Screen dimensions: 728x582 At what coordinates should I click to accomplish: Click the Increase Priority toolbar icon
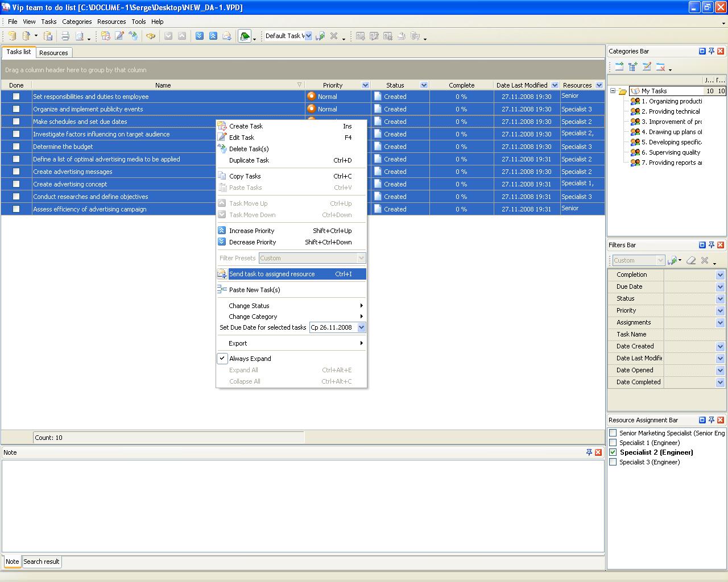point(213,36)
